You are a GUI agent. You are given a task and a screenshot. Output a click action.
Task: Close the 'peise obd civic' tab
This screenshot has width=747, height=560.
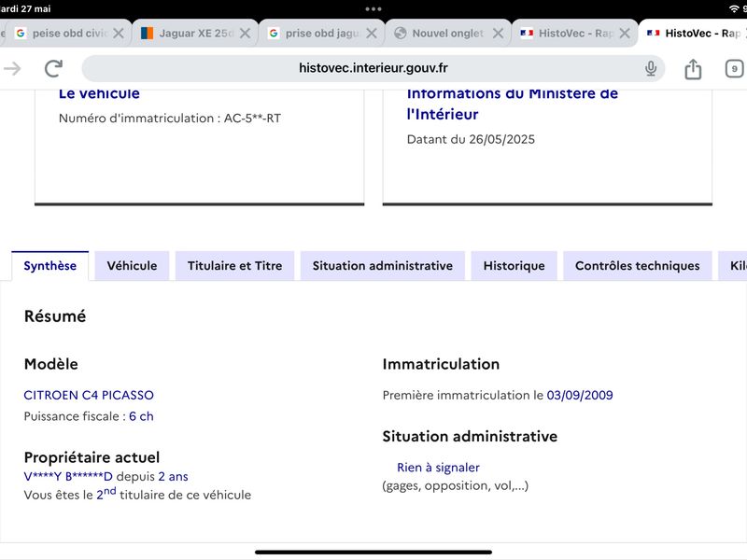tap(119, 33)
